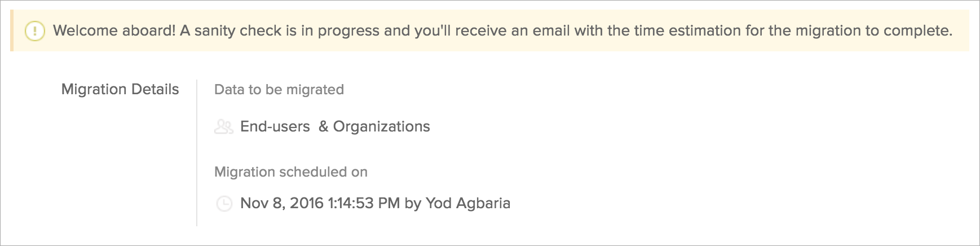Click the "1:14:53 PM" time text

coord(364,203)
